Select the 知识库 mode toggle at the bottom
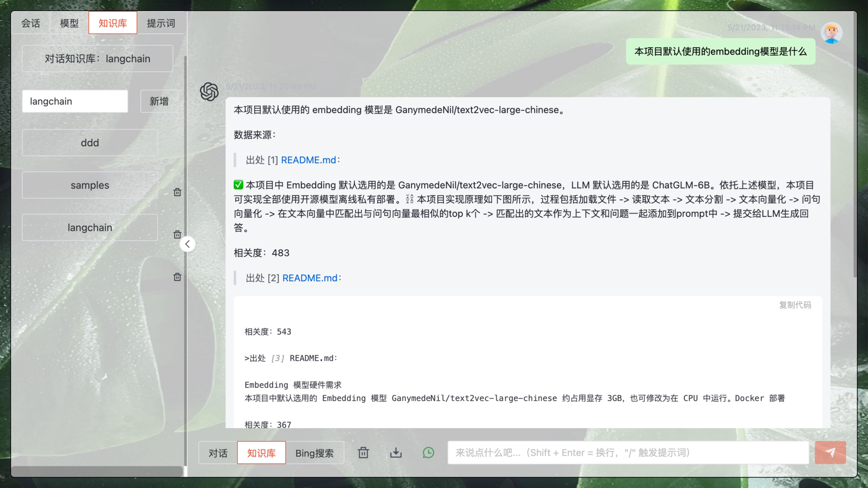The image size is (868, 488). click(x=261, y=453)
